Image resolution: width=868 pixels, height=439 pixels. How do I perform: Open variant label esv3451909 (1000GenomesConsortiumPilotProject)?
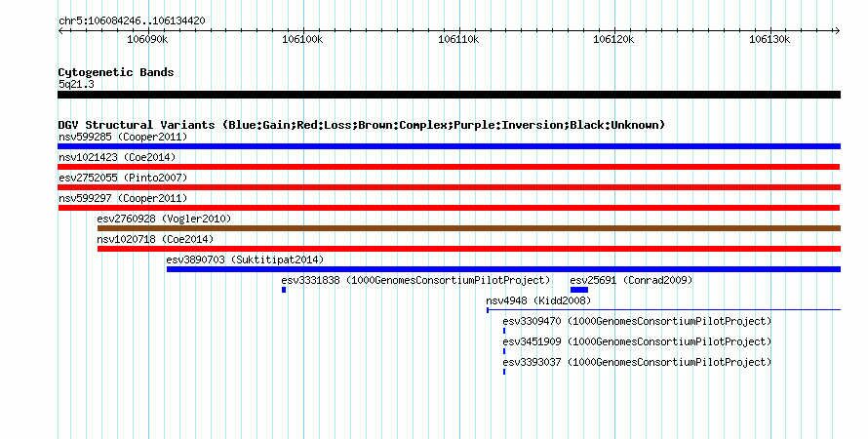pyautogui.click(x=637, y=341)
